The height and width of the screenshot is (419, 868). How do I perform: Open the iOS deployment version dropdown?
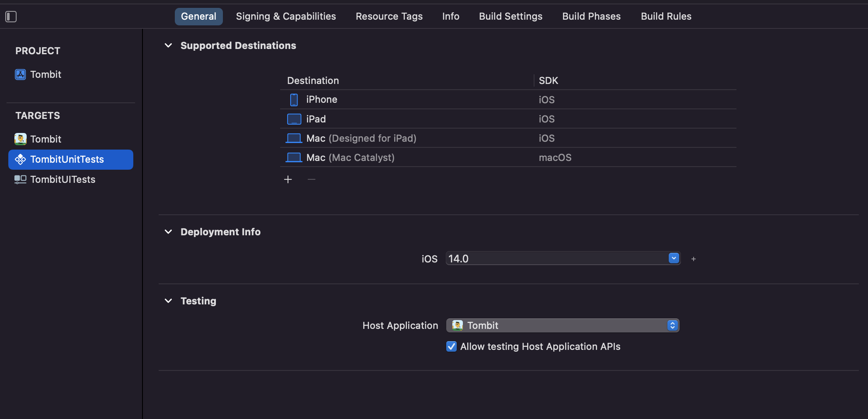[x=674, y=258]
